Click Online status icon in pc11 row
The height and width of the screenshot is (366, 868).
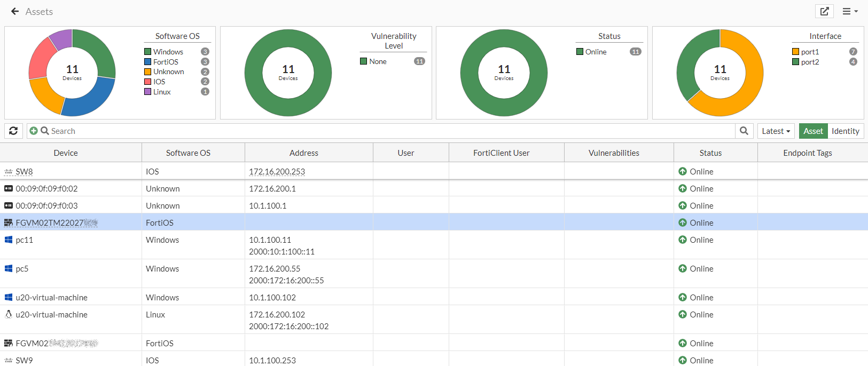[683, 240]
